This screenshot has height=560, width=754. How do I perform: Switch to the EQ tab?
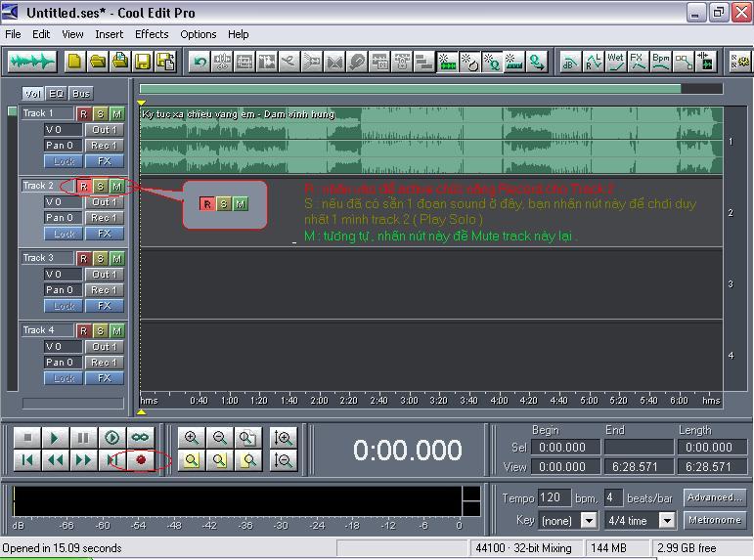pyautogui.click(x=57, y=93)
